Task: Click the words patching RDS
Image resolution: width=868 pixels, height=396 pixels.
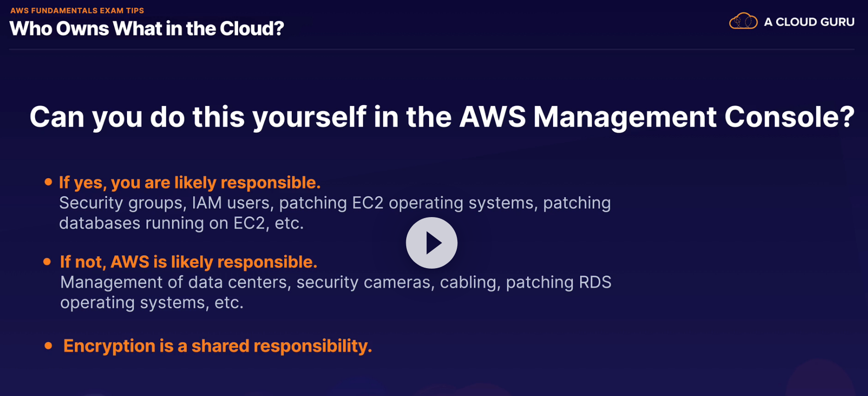Action: point(558,282)
